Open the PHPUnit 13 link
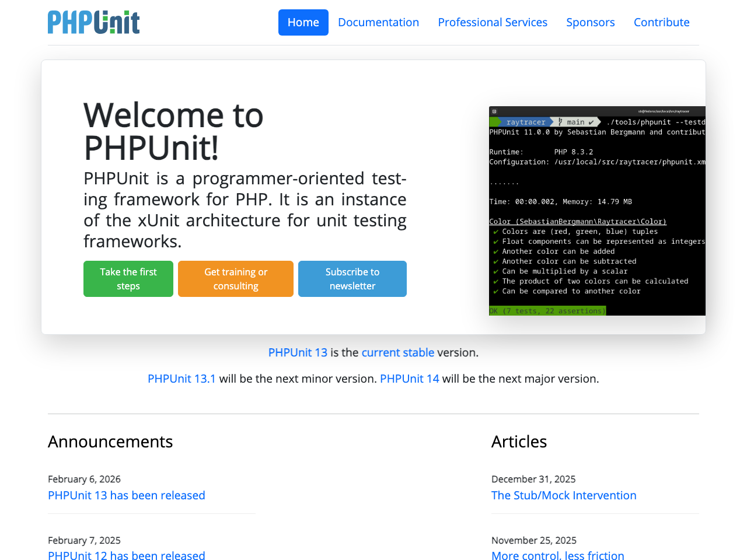This screenshot has height=560, width=747. [298, 352]
